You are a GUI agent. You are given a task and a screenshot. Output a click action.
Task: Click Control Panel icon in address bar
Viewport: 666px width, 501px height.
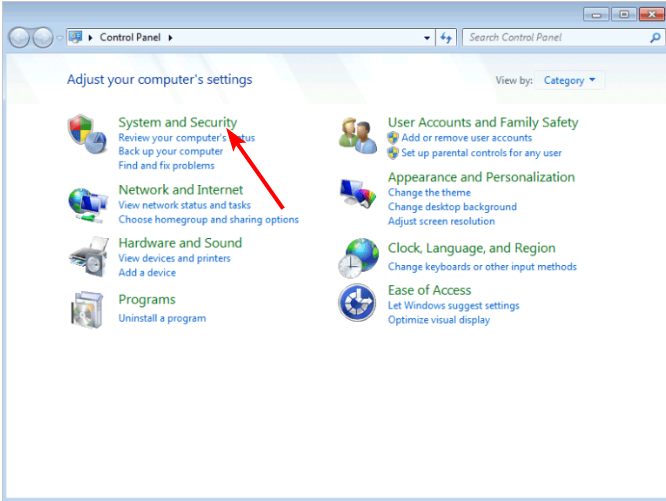click(x=76, y=37)
